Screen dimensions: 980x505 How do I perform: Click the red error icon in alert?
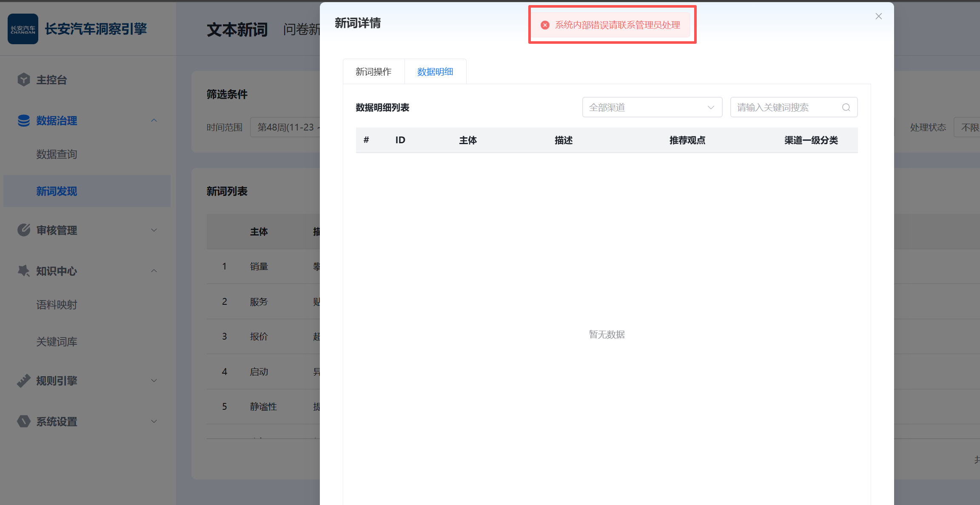click(545, 25)
